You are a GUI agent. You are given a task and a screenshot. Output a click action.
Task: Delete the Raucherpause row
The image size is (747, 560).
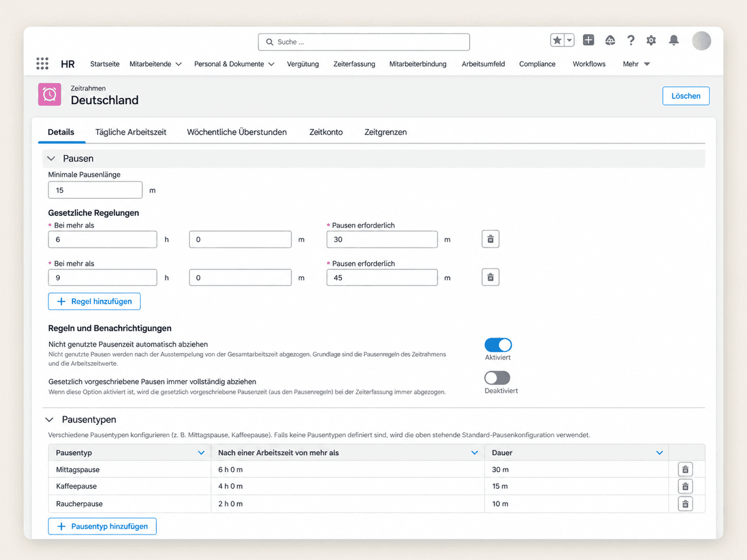[685, 503]
